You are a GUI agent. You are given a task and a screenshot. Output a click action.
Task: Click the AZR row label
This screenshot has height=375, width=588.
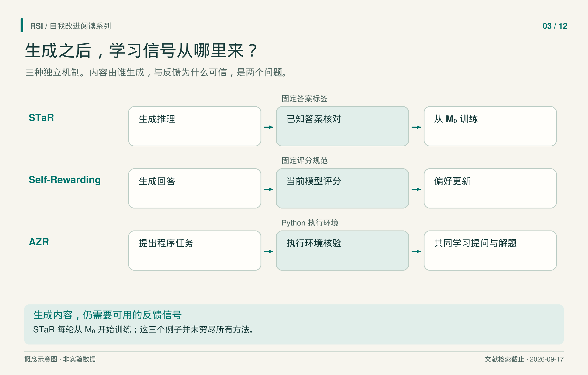coord(39,242)
